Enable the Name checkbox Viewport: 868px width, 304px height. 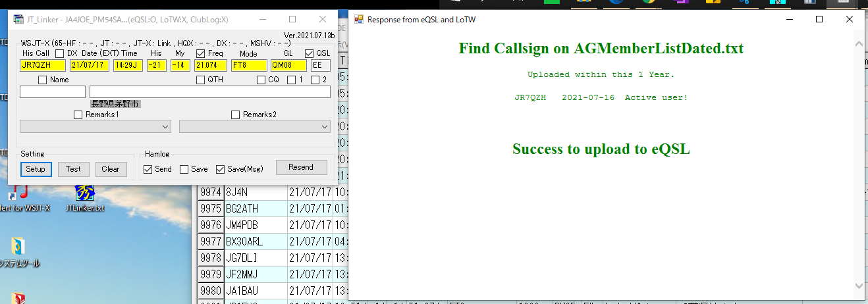43,80
